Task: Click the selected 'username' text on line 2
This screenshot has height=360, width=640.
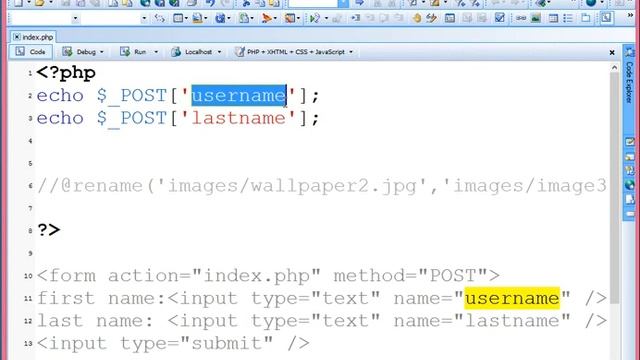Action: tap(239, 96)
